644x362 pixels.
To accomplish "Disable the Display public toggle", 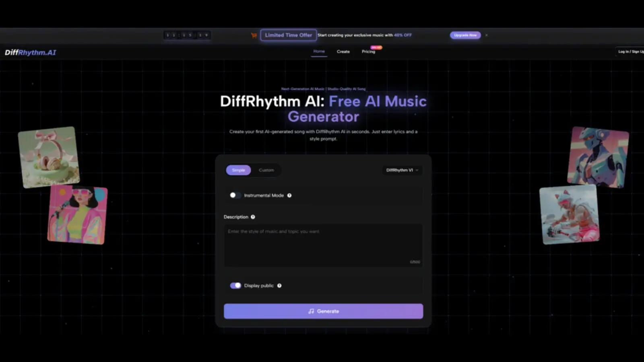I will (x=235, y=286).
